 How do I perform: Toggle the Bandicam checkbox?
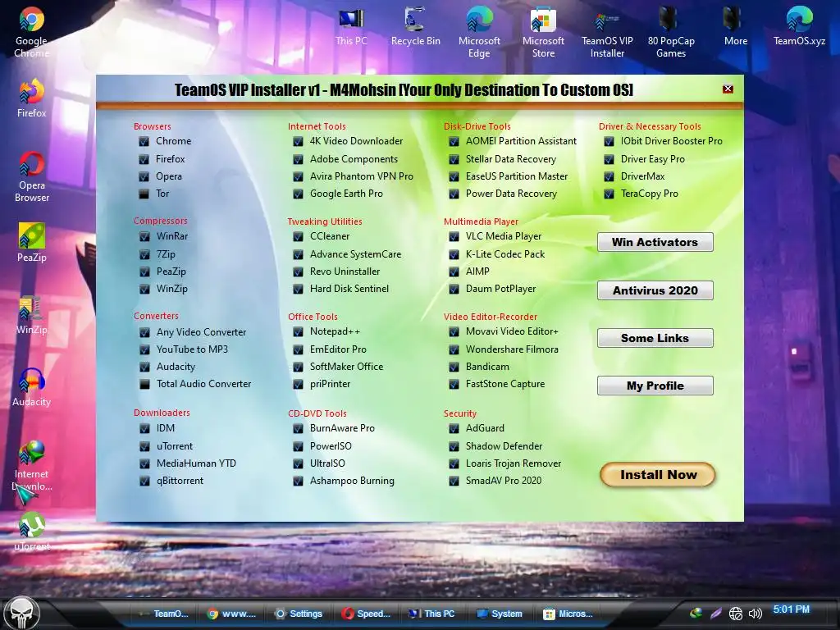454,367
